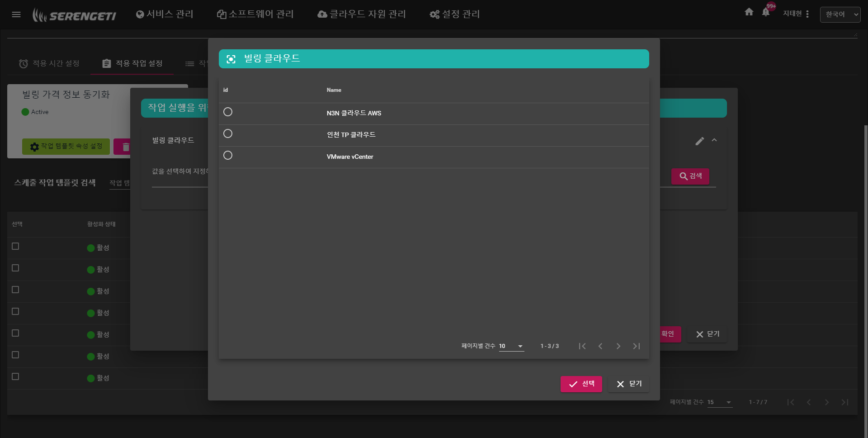Viewport: 868px width, 438px height.
Task: Collapse the panel with chevron up arrow
Action: click(714, 140)
